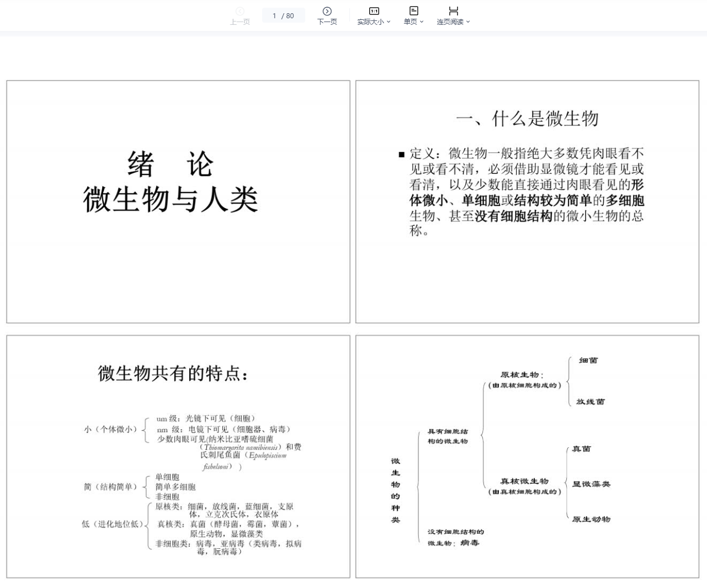Click the previous page arrow icon
Viewport: 707px width, 588px height.
click(240, 11)
